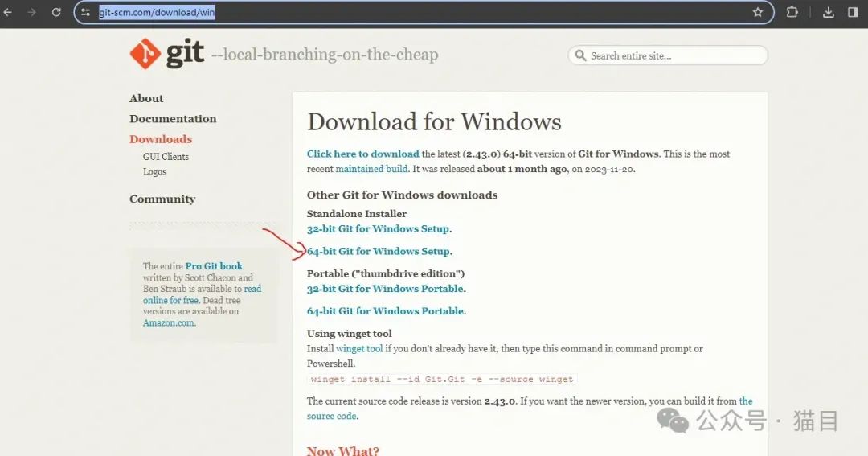Open the browser extensions puzzle icon

pyautogui.click(x=792, y=12)
